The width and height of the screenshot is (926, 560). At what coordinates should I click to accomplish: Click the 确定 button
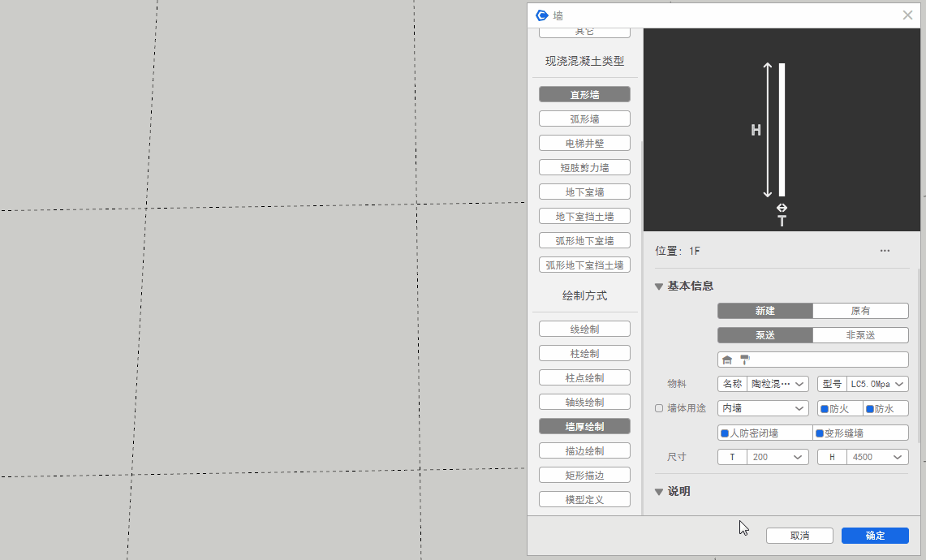pyautogui.click(x=875, y=536)
